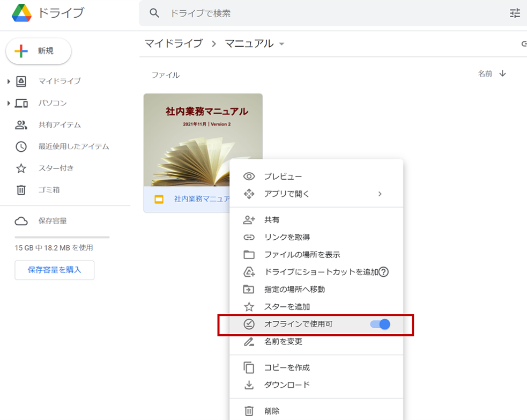Click '15 GB 中 18.2 MB を使用' text

point(54,248)
